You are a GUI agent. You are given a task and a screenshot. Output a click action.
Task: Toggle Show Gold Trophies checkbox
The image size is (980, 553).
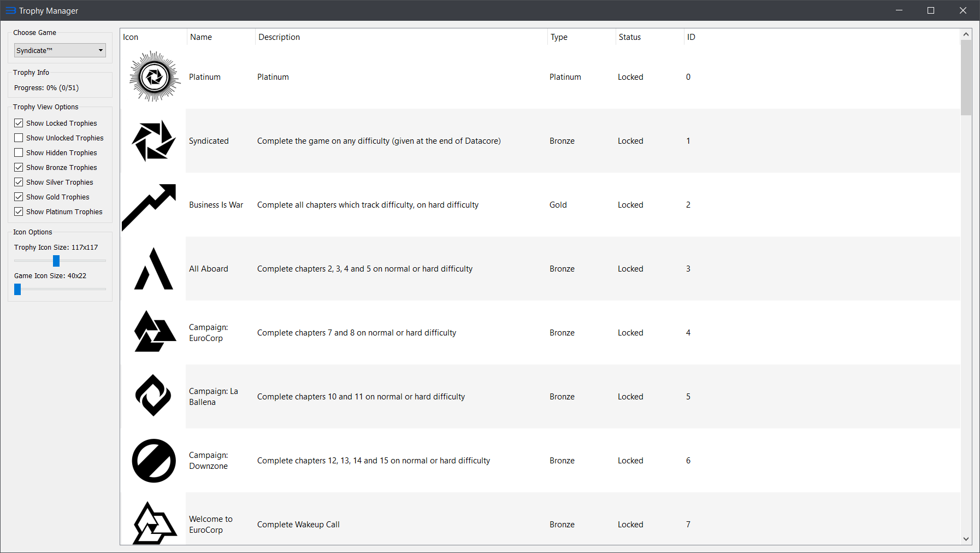tap(19, 197)
